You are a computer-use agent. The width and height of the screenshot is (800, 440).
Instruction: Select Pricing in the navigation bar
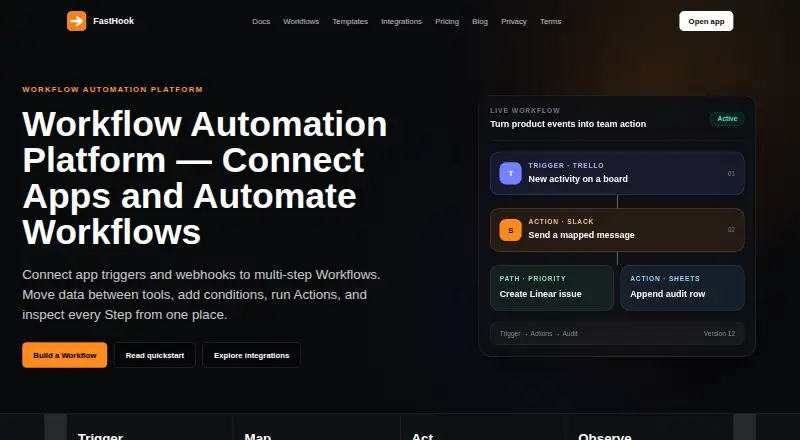[447, 21]
